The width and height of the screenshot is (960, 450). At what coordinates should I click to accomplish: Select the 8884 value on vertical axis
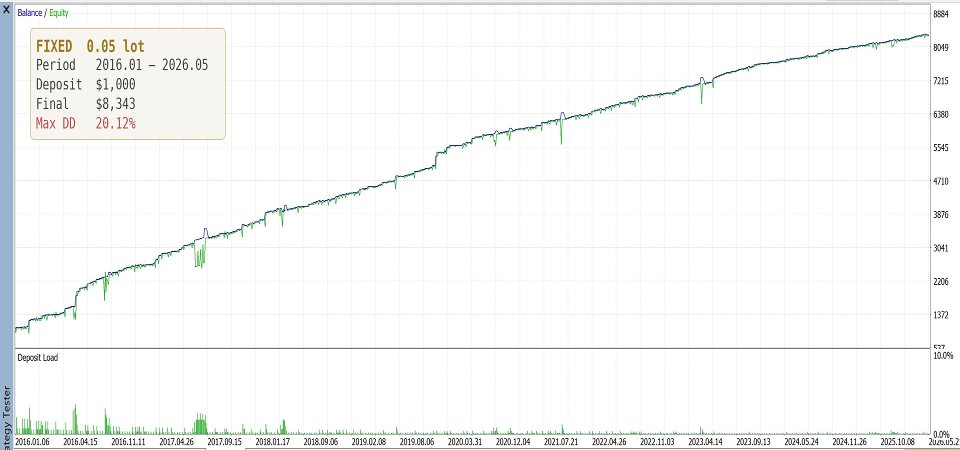point(940,14)
